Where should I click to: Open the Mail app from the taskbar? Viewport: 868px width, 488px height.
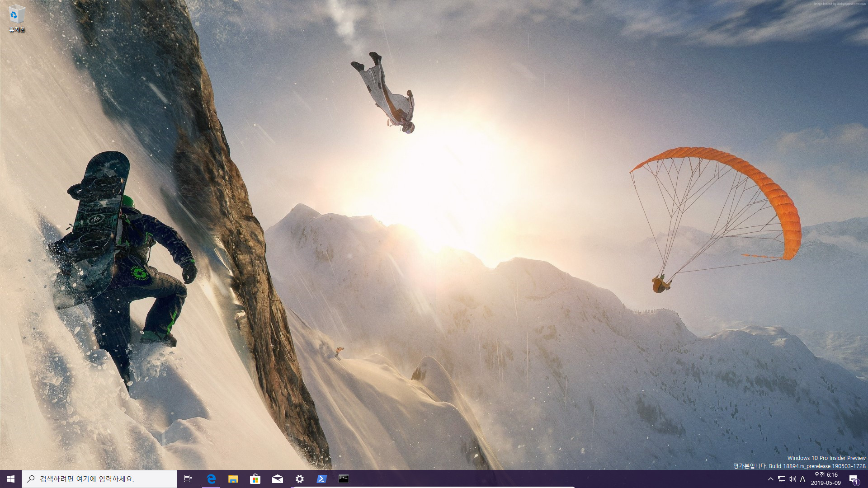click(x=278, y=479)
